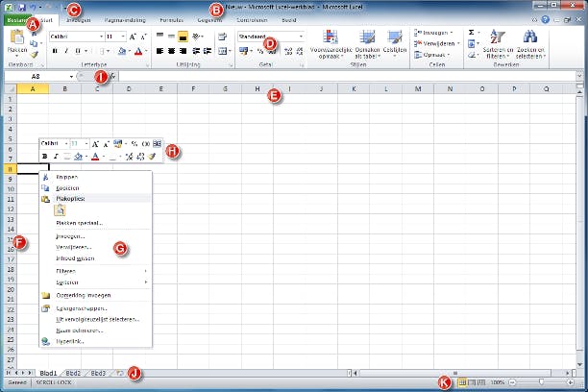Image resolution: width=588 pixels, height=392 pixels.
Task: Click the ribbon increase decimal icon
Action: point(288,51)
